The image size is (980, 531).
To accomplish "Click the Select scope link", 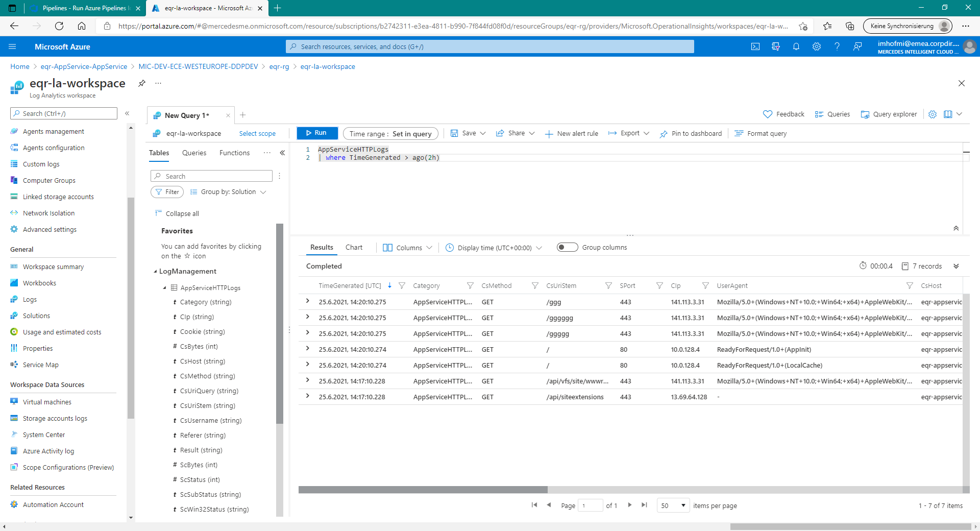I will coord(257,133).
